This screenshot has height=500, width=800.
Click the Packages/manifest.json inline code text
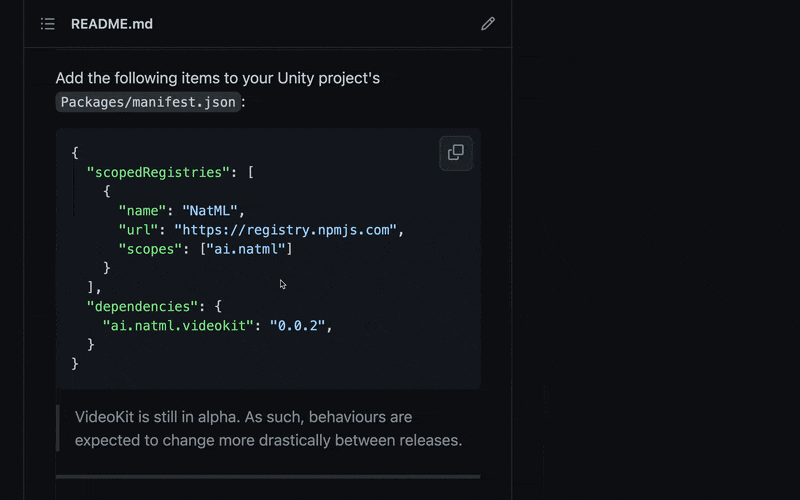148,102
